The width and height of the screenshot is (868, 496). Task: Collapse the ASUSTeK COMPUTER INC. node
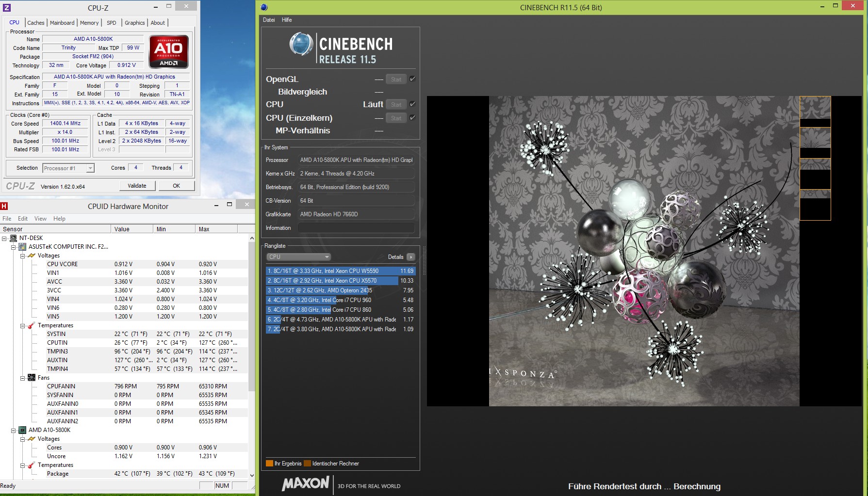coord(14,247)
